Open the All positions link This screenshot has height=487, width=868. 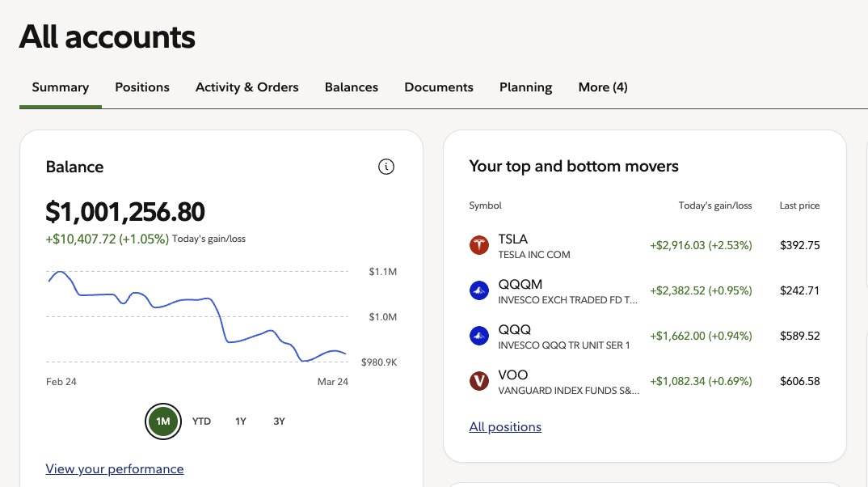(x=505, y=427)
